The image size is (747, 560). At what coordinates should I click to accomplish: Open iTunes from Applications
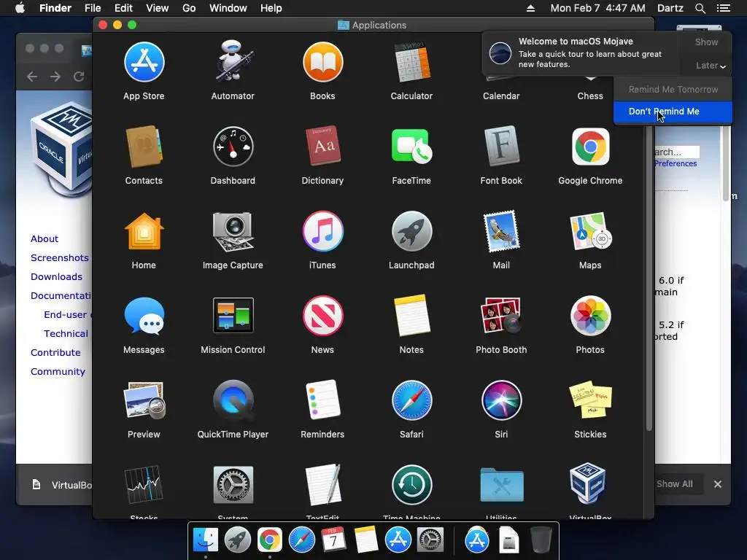(322, 231)
